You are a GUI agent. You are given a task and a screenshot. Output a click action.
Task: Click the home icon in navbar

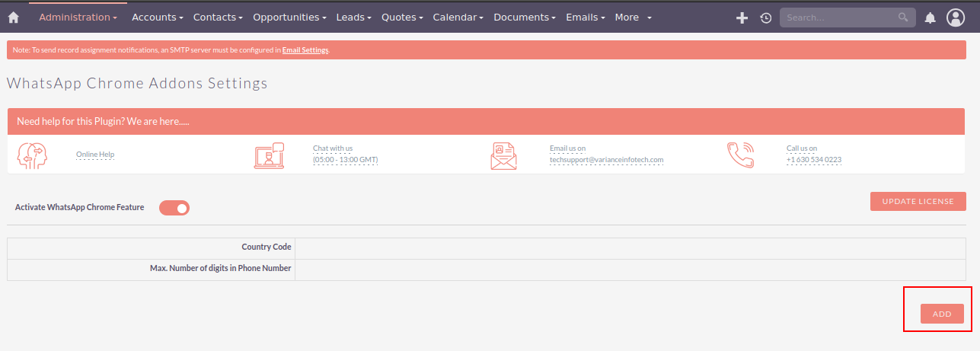pyautogui.click(x=13, y=18)
